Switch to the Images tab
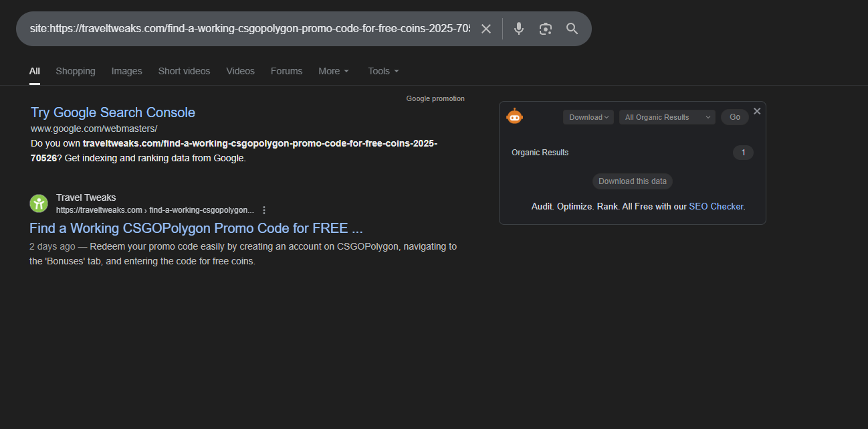Screen dimensions: 868x429 tap(127, 71)
